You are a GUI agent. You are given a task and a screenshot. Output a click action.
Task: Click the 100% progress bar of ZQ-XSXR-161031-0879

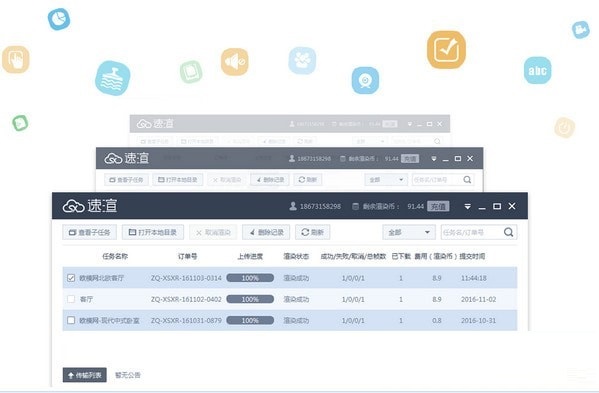(250, 320)
